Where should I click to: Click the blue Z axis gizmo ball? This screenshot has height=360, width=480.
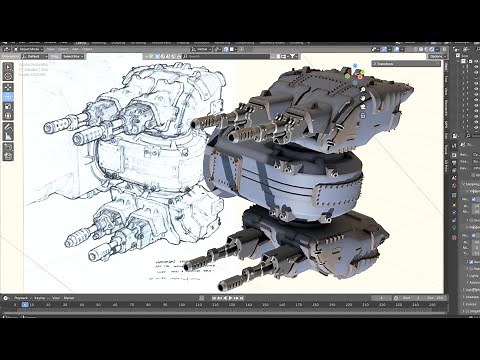pyautogui.click(x=355, y=66)
